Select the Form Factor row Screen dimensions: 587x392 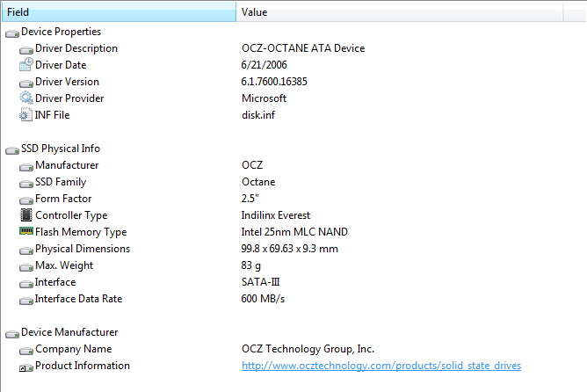63,199
